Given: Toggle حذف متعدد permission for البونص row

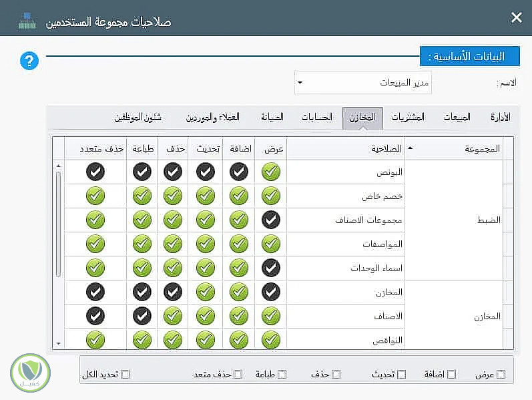Looking at the screenshot, I should pyautogui.click(x=95, y=172).
